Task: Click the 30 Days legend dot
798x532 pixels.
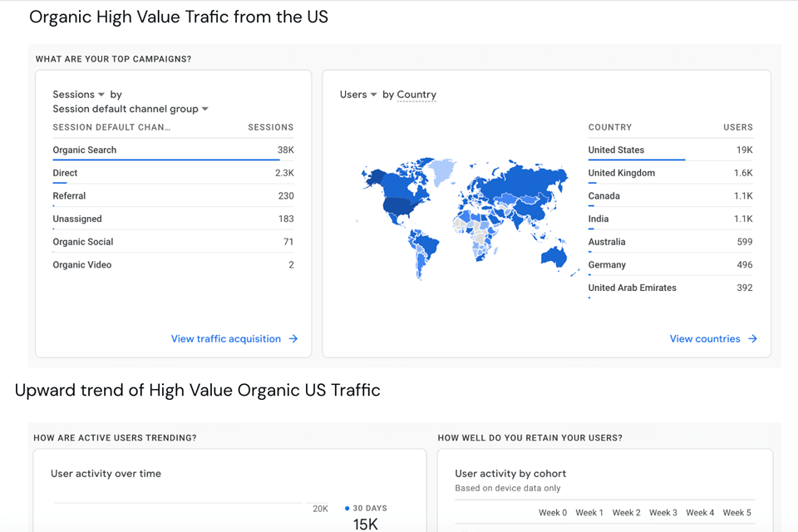Action: coord(347,508)
